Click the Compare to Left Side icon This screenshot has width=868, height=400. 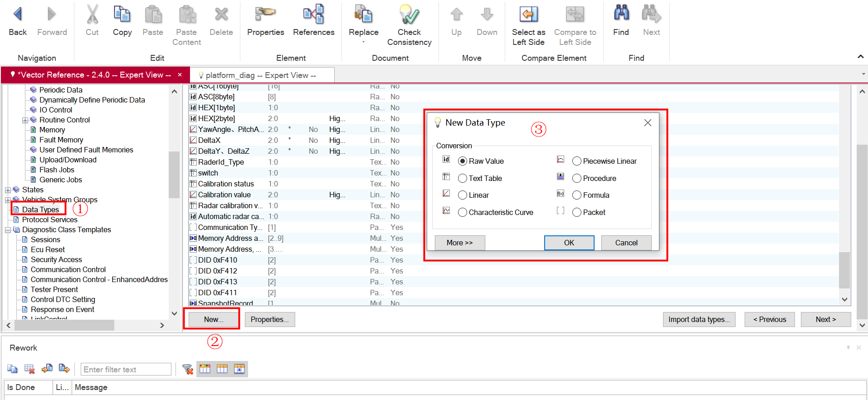coord(575,14)
